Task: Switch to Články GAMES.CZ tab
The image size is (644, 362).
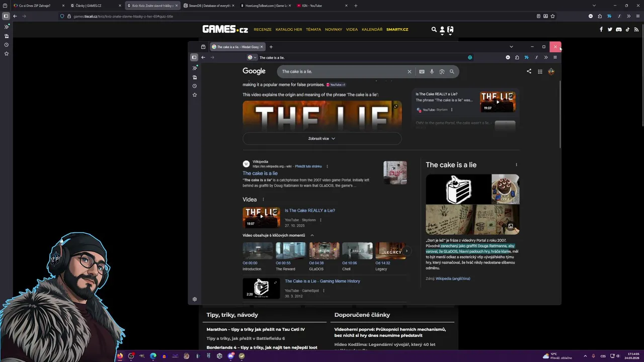Action: point(96,6)
